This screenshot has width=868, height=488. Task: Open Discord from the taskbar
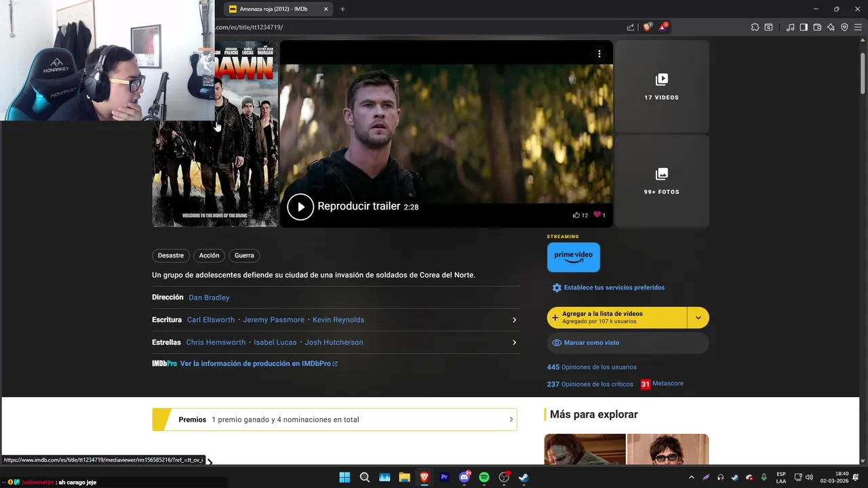(x=465, y=477)
